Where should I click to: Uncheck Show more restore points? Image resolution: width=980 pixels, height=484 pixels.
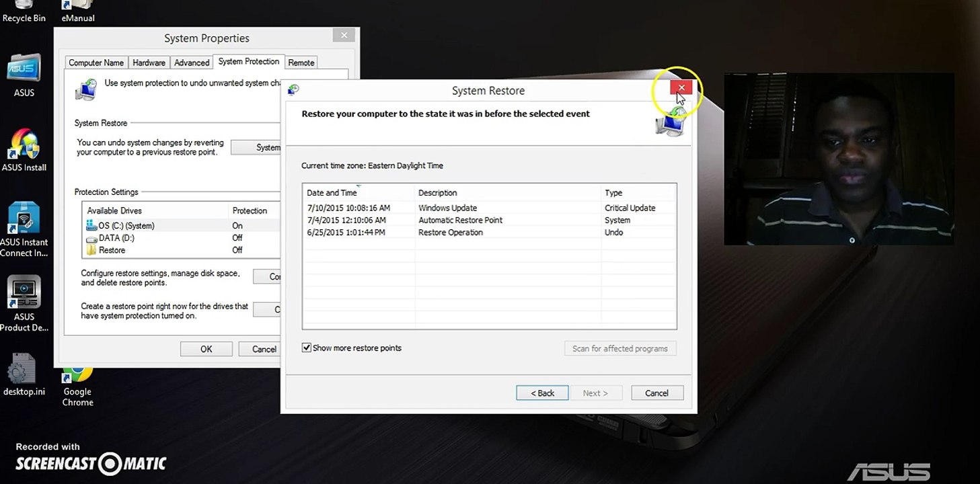pos(307,348)
